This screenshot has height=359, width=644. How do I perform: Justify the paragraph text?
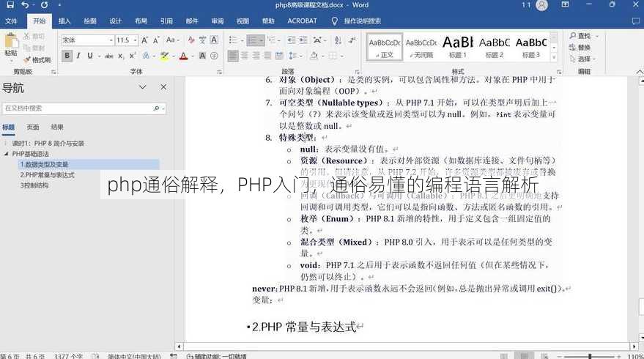point(267,56)
